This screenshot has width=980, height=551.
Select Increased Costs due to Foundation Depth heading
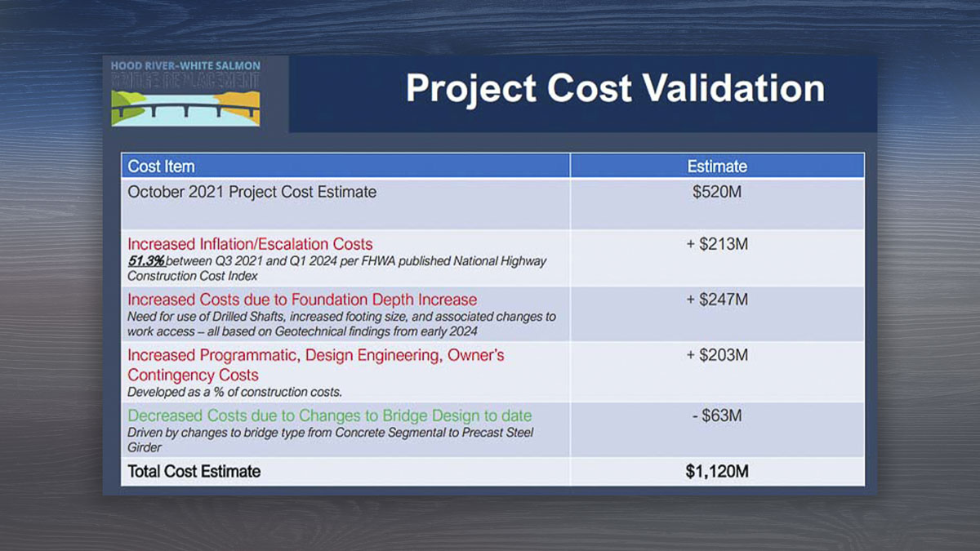[302, 300]
